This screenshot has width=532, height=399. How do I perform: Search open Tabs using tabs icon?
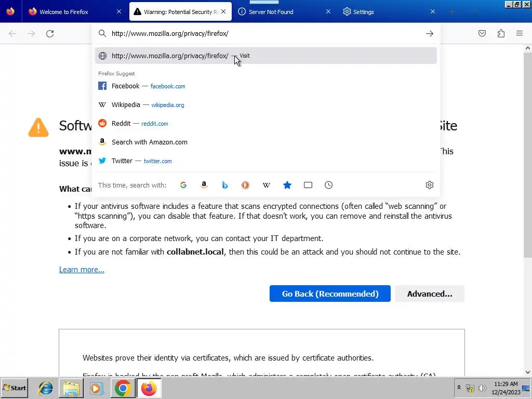(308, 185)
